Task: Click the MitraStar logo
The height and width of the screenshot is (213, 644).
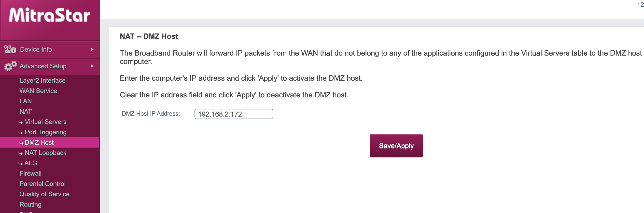Action: pos(50,15)
